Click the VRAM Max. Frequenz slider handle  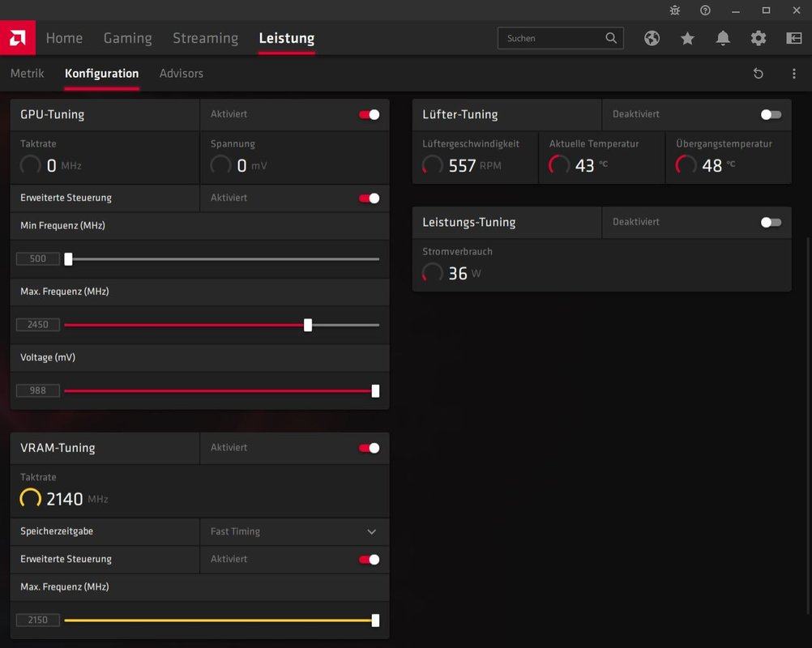375,620
